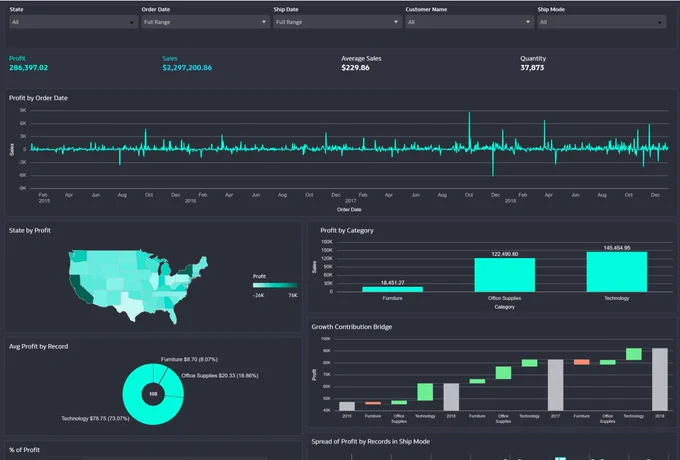Select the Sales metric $2,297,200.86
Viewport: 680px width, 460px height.
click(187, 68)
